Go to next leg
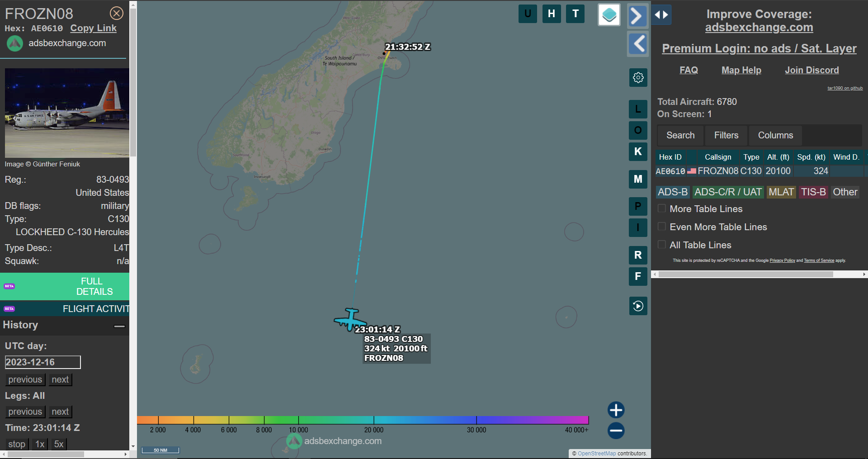The height and width of the screenshot is (459, 868). [60, 412]
